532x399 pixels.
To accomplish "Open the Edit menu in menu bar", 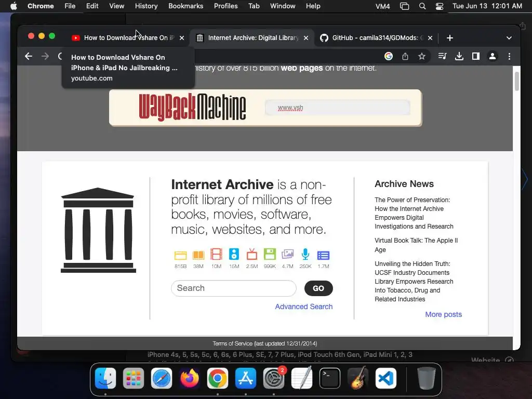I will [x=92, y=6].
